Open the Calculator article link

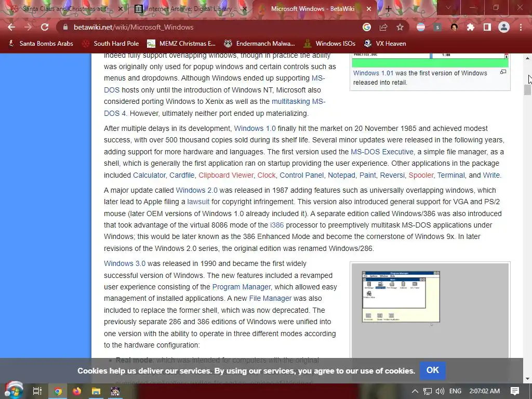[x=149, y=175]
